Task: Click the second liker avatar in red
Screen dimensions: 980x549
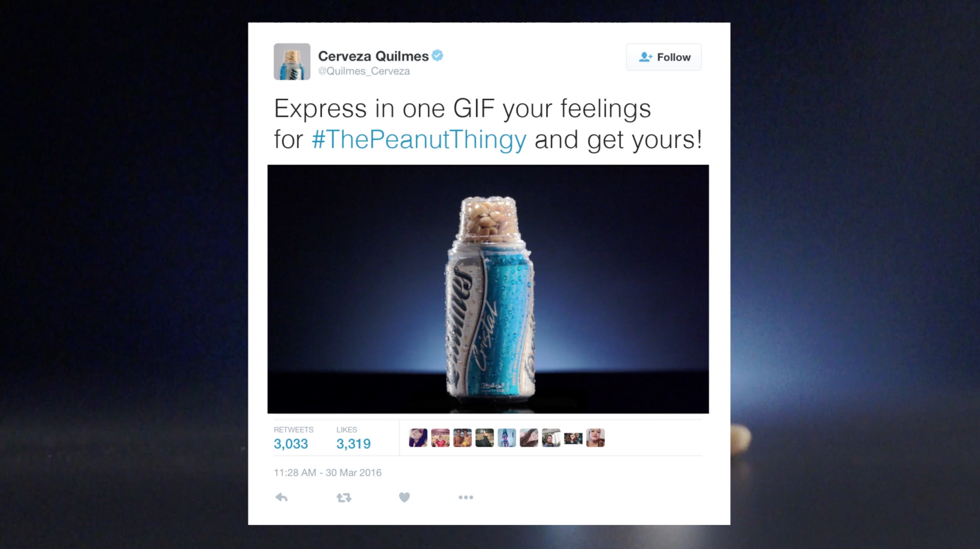Action: pyautogui.click(x=440, y=438)
